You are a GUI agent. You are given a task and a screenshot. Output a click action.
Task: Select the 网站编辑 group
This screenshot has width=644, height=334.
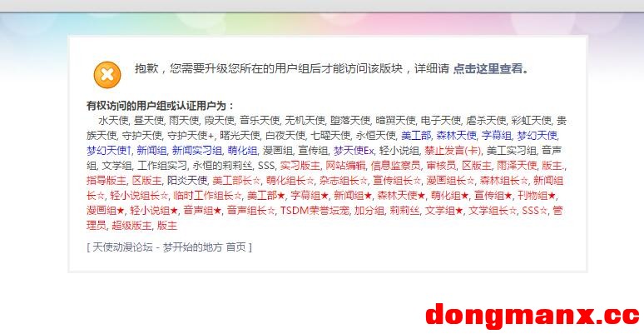point(345,166)
